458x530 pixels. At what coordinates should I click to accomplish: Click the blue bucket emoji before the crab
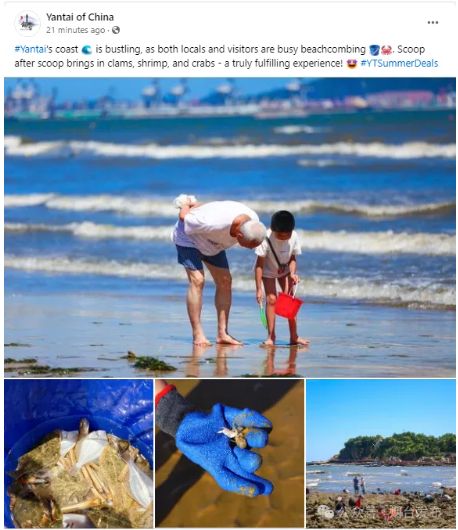coord(375,50)
